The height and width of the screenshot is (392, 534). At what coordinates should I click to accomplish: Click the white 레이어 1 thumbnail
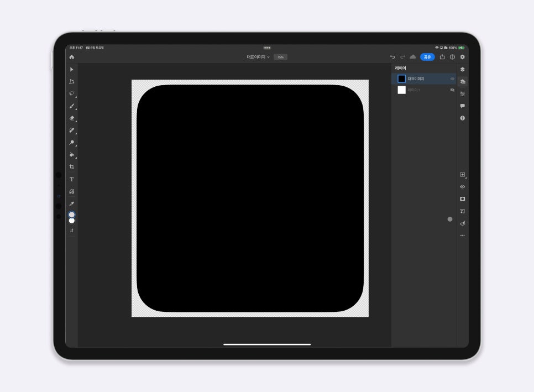[401, 90]
